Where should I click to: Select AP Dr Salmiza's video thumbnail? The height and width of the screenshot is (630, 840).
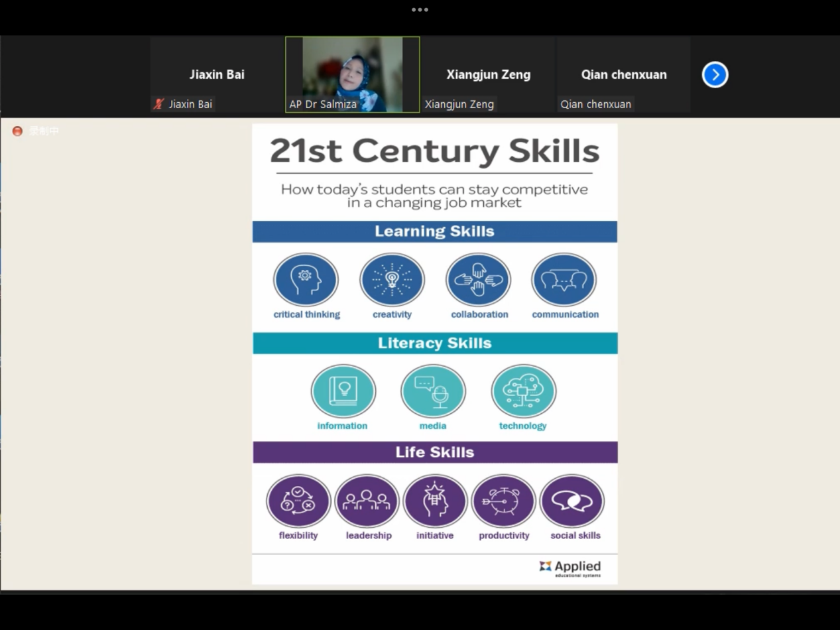coord(352,74)
